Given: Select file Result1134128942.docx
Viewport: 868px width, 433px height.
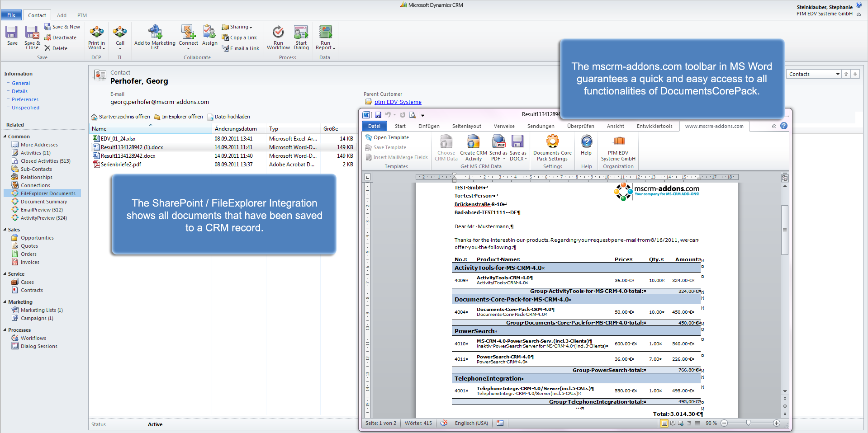Looking at the screenshot, I should pyautogui.click(x=128, y=156).
